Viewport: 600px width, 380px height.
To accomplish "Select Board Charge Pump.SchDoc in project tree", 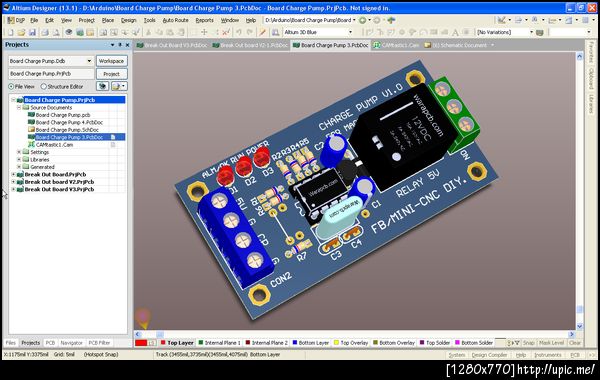I will pos(67,130).
